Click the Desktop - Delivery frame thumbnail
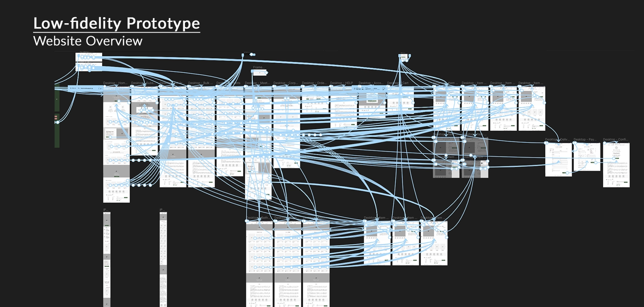644x307 pixels. click(x=559, y=160)
